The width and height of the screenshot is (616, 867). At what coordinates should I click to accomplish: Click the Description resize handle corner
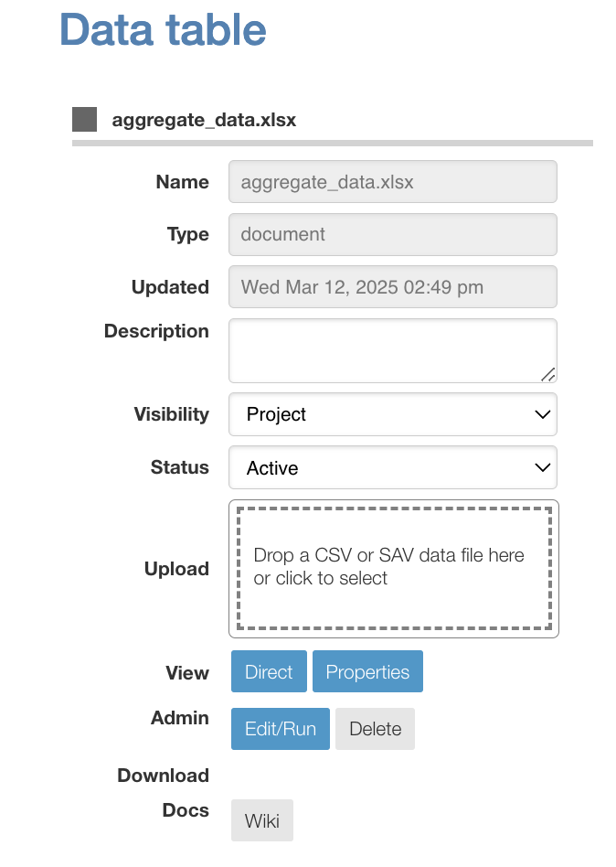[548, 375]
